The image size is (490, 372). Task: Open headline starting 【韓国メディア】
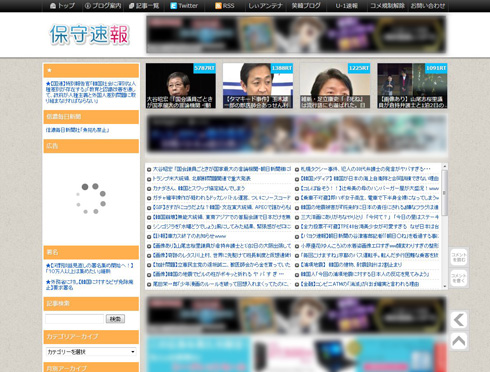(x=370, y=179)
